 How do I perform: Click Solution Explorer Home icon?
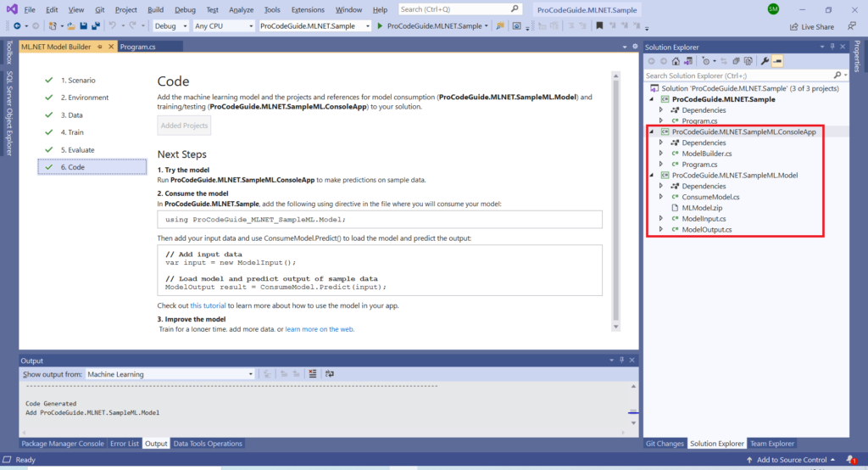pyautogui.click(x=676, y=61)
